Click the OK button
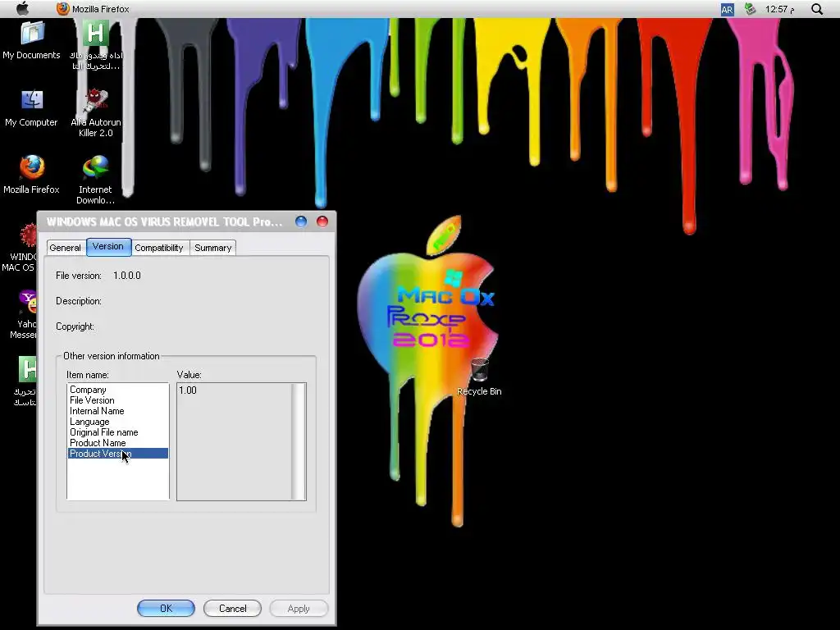Viewport: 840px width, 630px height. click(x=166, y=609)
